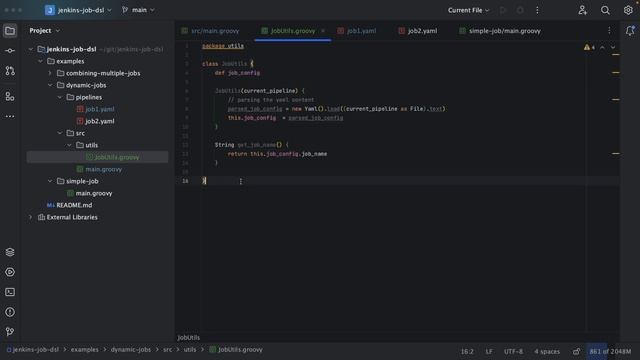The height and width of the screenshot is (360, 640).
Task: Click the utils breadcrumb
Action: tap(190, 350)
